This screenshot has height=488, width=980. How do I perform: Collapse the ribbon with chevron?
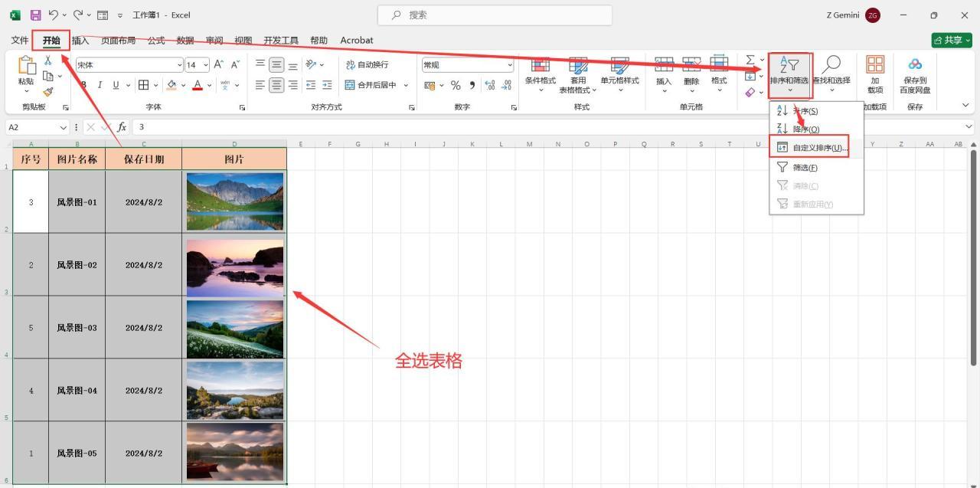pos(965,106)
